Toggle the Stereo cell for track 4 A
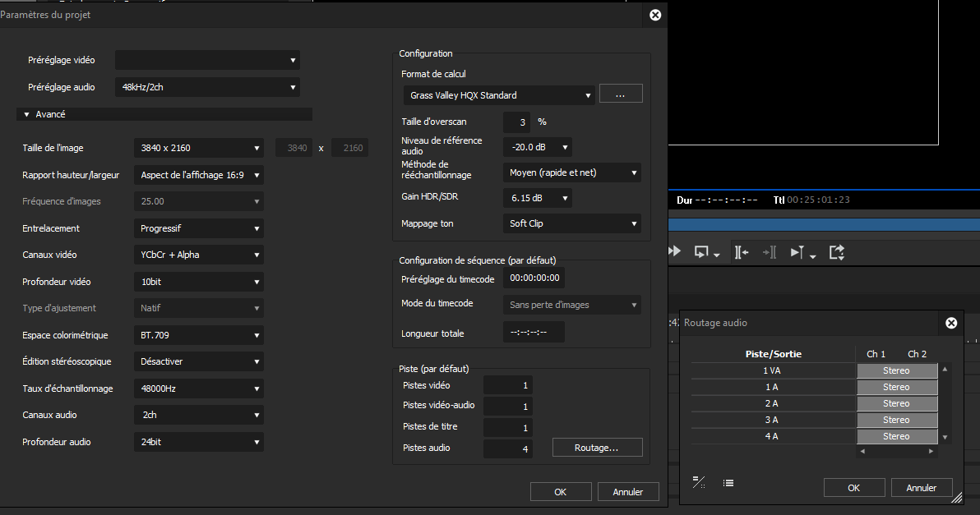The image size is (980, 515). click(x=896, y=436)
